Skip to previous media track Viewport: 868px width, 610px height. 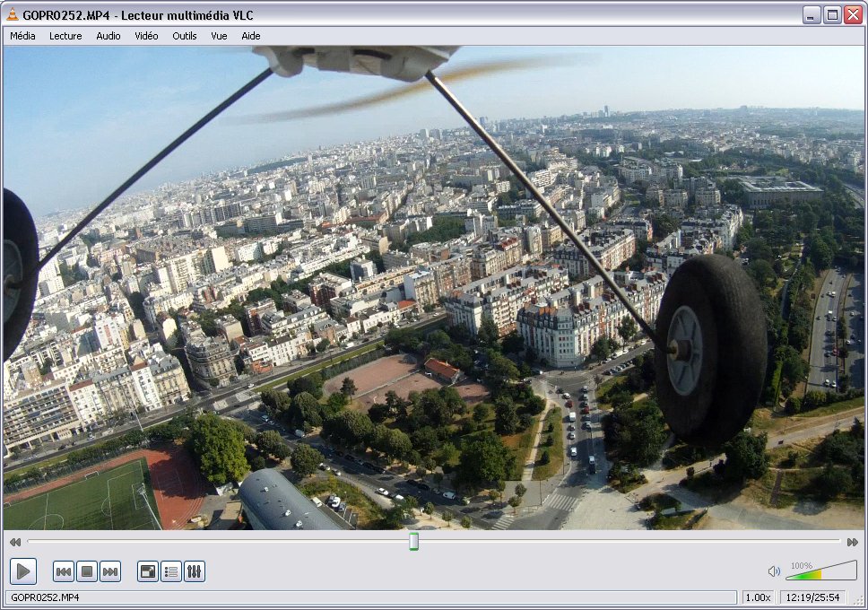coord(64,571)
